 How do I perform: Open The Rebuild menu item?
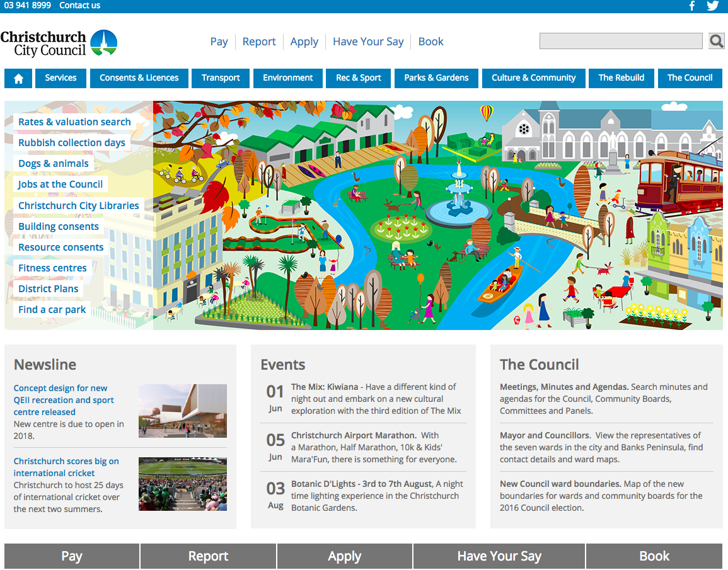(x=621, y=78)
